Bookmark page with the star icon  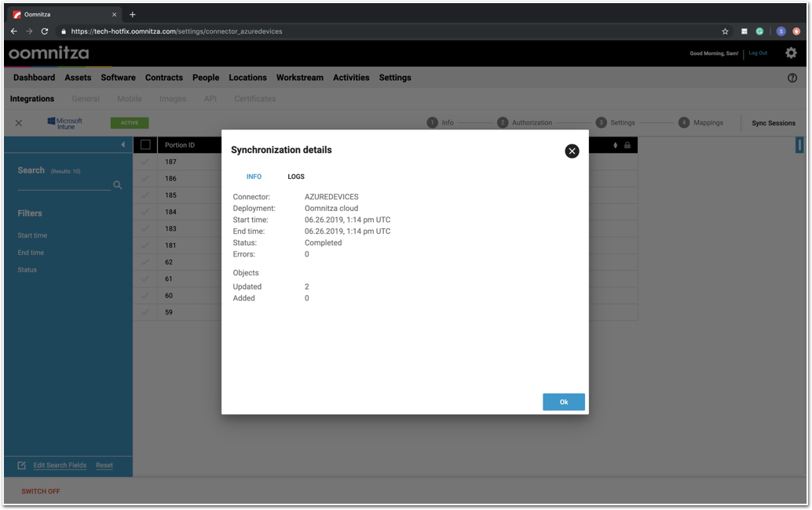tap(725, 31)
